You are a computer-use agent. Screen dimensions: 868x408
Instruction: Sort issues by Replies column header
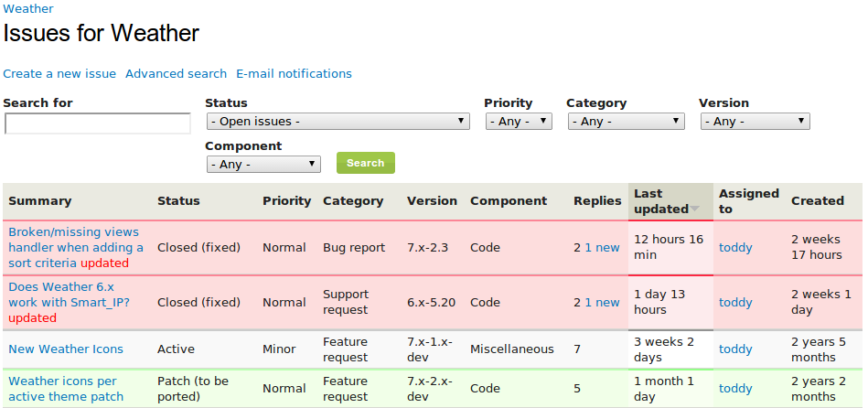[597, 201]
